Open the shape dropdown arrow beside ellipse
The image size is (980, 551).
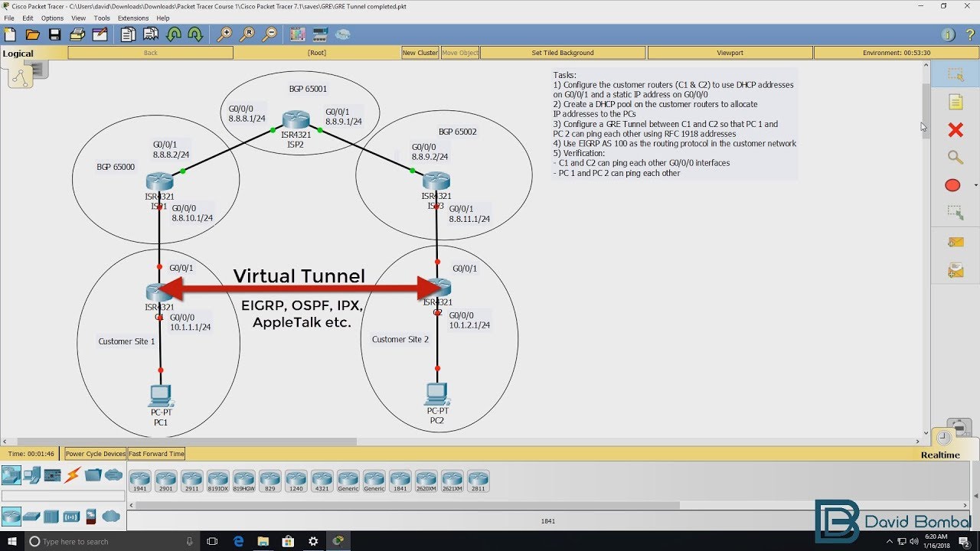click(975, 185)
